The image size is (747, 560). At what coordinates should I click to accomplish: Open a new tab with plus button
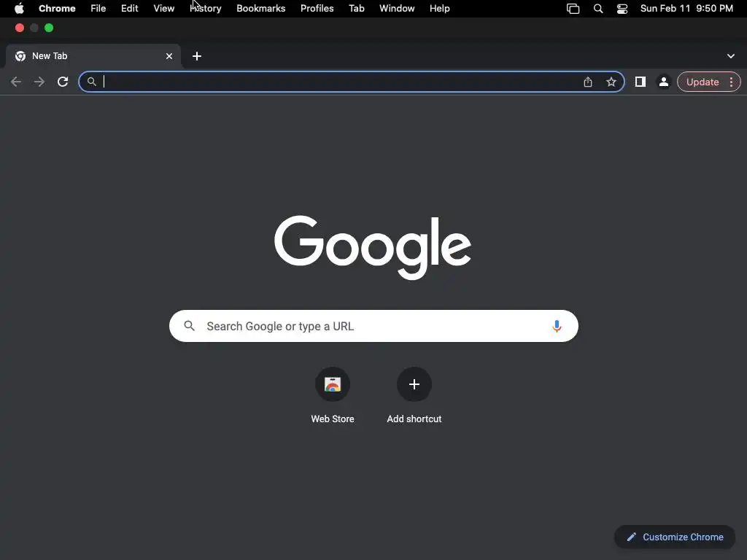197,56
